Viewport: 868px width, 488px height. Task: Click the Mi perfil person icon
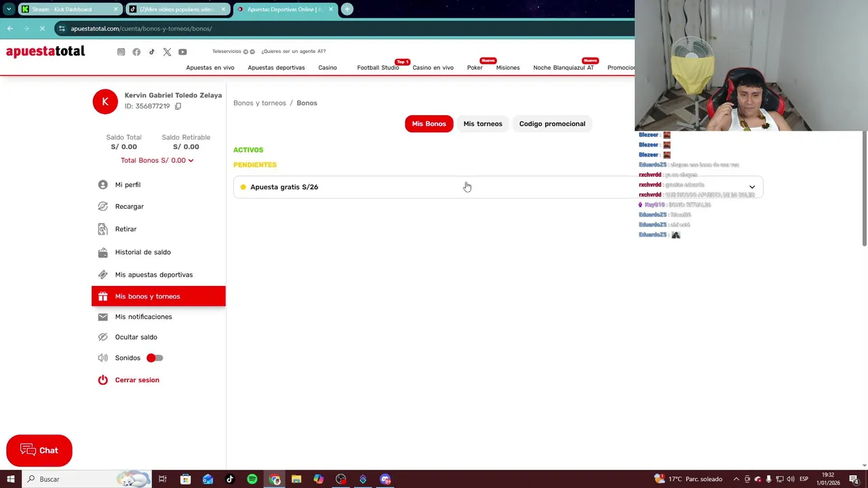(x=103, y=185)
